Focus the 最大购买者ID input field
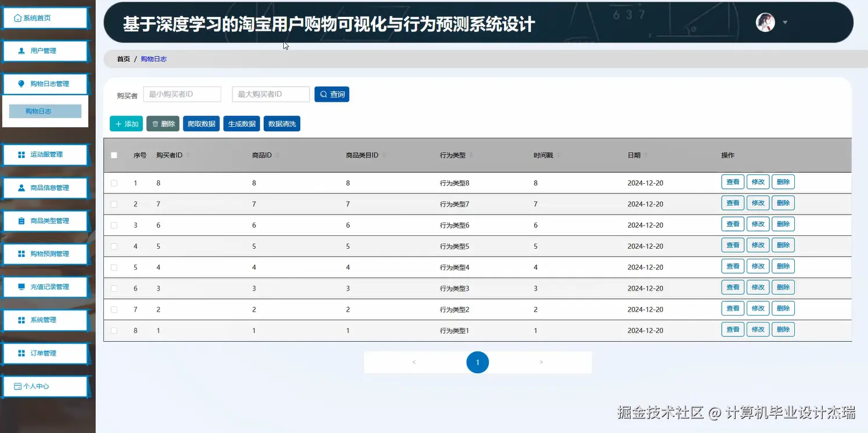This screenshot has height=433, width=868. (x=271, y=94)
